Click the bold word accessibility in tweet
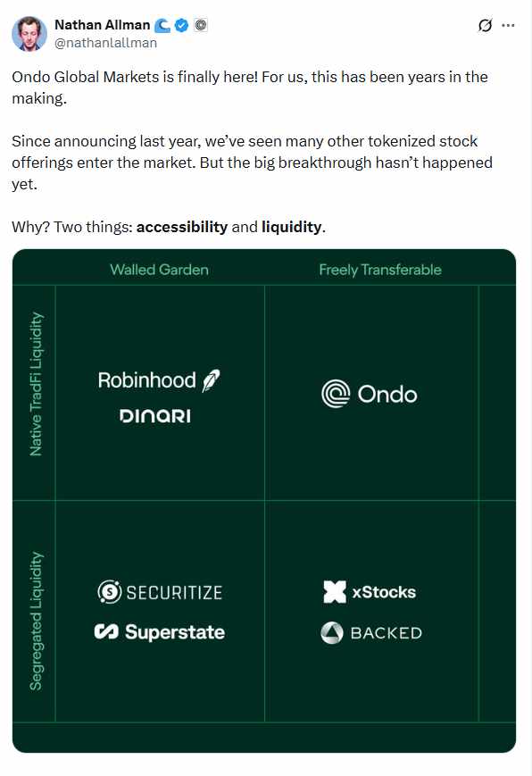This screenshot has width=532, height=776. 182,227
